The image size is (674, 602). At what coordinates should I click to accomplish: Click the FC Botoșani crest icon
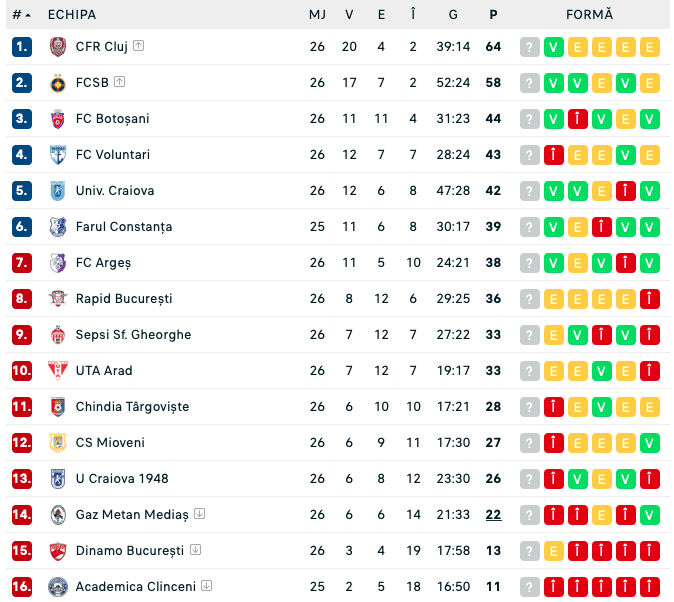(57, 119)
